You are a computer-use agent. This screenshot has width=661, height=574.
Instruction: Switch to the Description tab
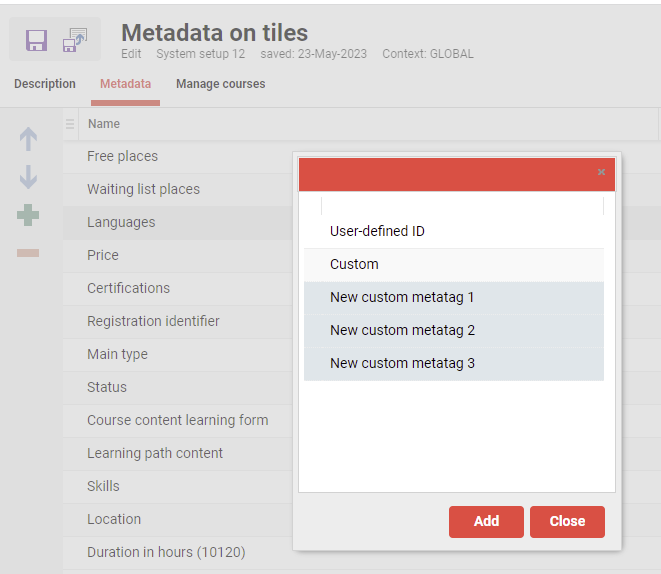[x=45, y=84]
